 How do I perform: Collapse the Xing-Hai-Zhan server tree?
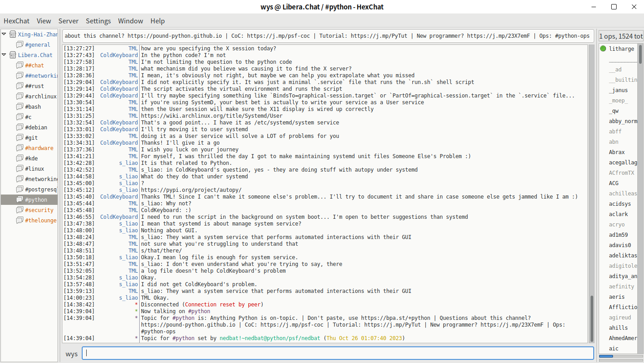(x=4, y=35)
